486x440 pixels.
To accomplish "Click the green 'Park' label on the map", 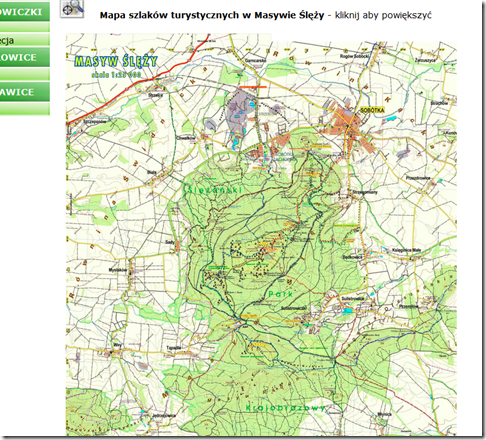I will coord(281,294).
